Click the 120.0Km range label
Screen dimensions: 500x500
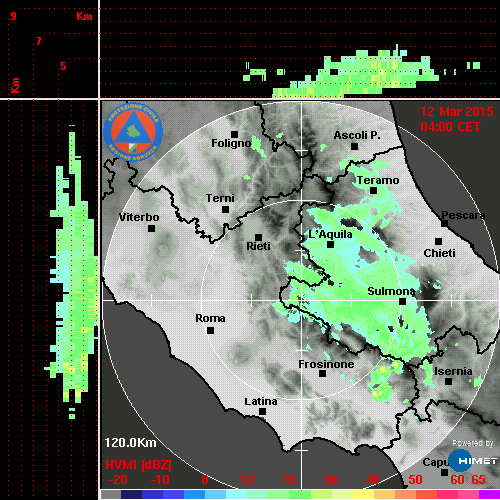[130, 443]
